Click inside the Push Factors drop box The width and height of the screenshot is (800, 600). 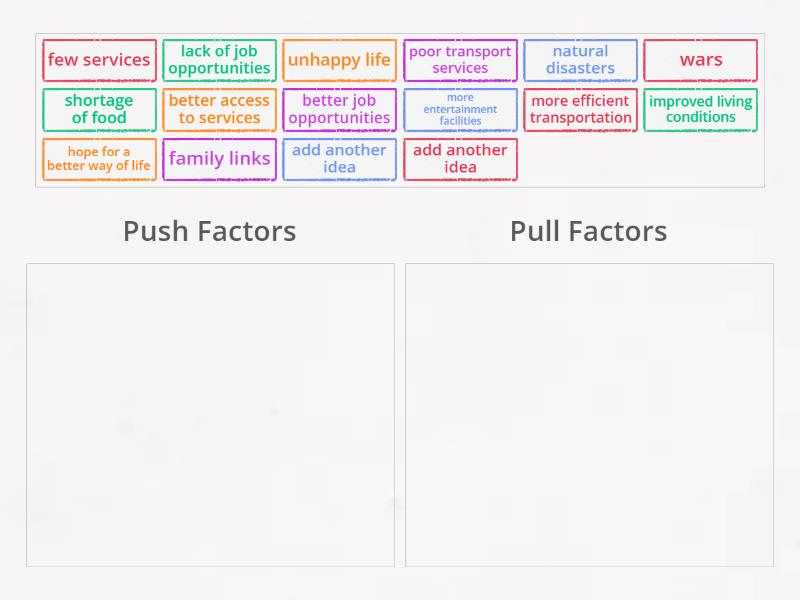pos(210,415)
